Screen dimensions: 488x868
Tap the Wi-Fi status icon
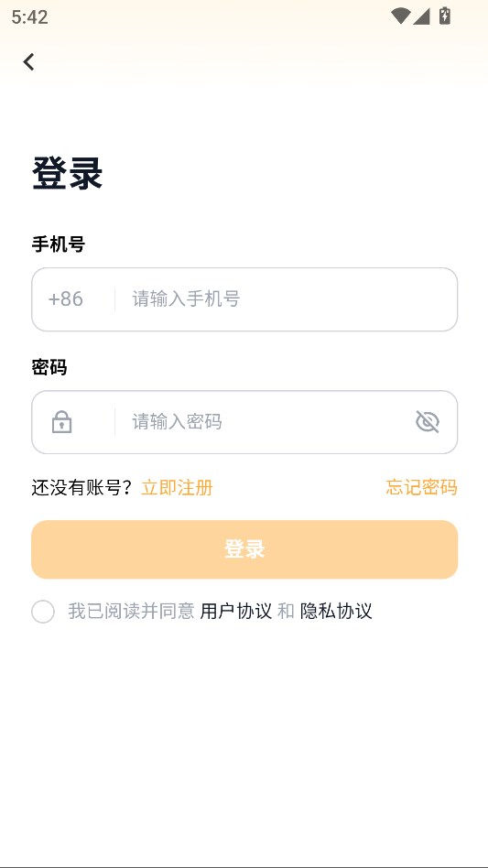click(x=400, y=16)
